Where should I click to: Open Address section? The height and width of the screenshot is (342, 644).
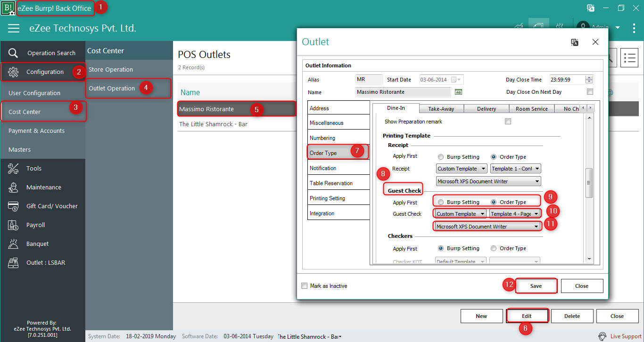tap(339, 108)
